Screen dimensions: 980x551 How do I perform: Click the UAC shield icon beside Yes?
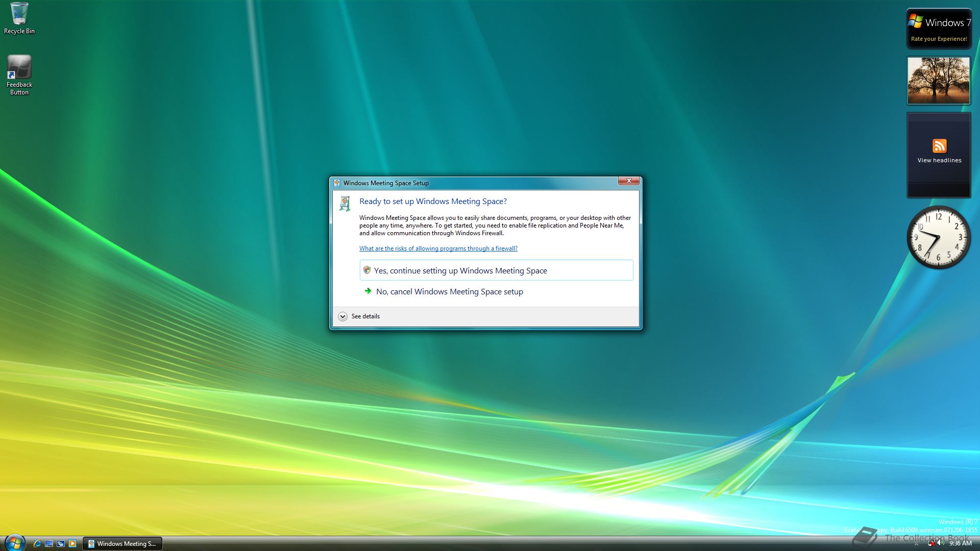366,270
